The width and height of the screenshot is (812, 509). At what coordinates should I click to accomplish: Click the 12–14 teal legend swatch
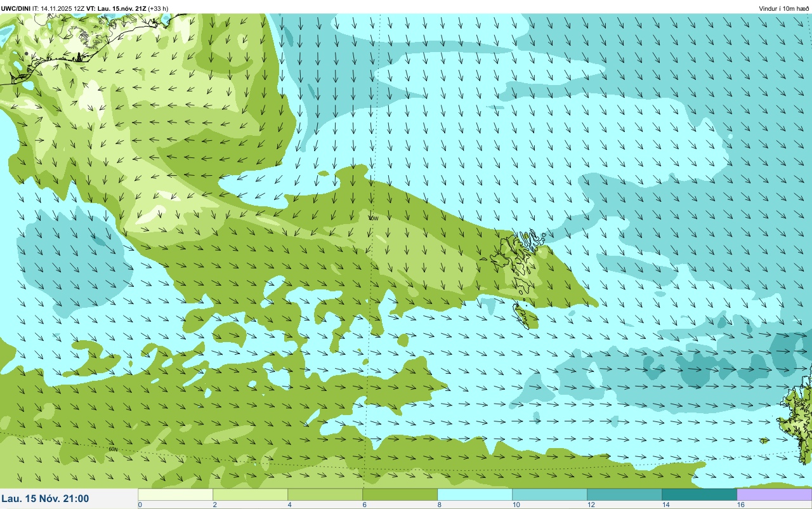click(x=625, y=494)
